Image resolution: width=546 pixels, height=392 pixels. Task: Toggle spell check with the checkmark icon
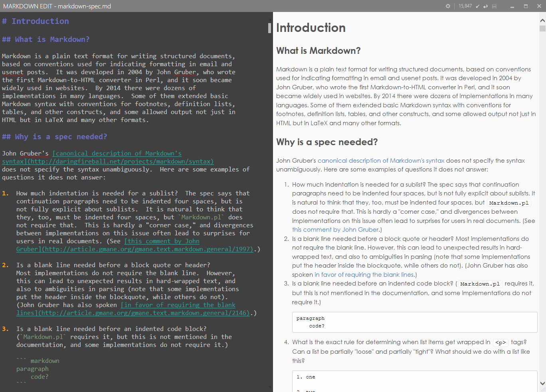pos(477,6)
